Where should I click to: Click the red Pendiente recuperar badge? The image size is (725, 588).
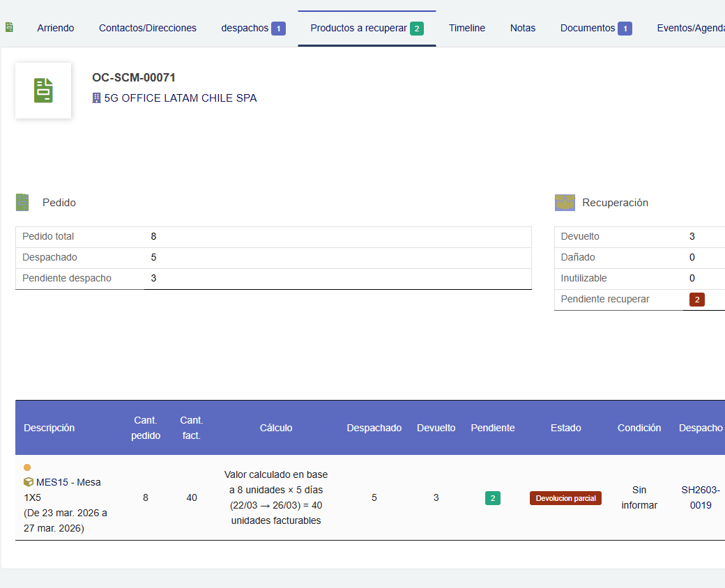[x=696, y=300]
